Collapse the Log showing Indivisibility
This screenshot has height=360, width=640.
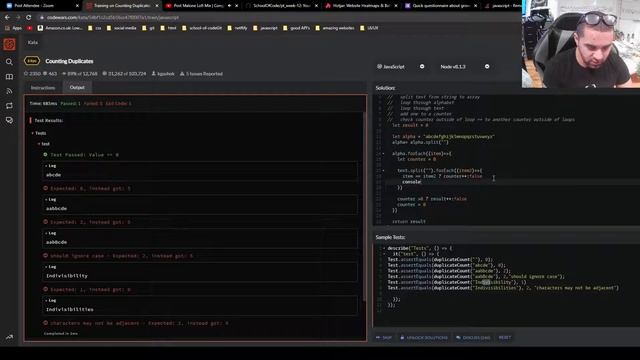[x=51, y=267]
